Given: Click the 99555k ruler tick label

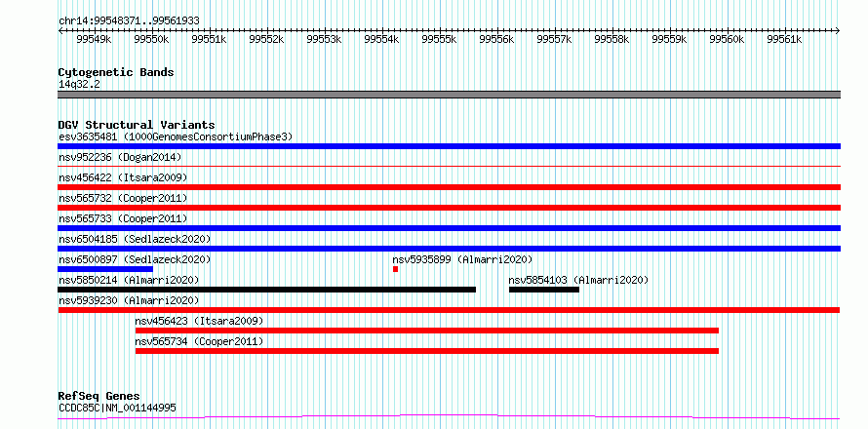Looking at the screenshot, I should click(x=440, y=39).
